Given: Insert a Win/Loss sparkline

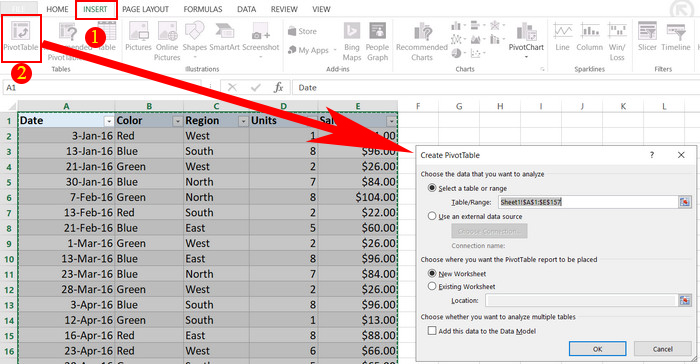Looking at the screenshot, I should tap(617, 41).
